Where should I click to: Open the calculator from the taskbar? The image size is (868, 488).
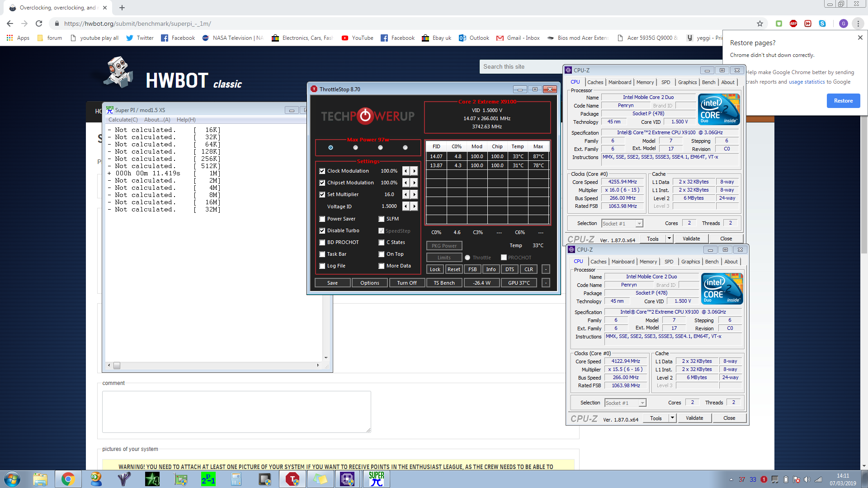click(x=236, y=479)
